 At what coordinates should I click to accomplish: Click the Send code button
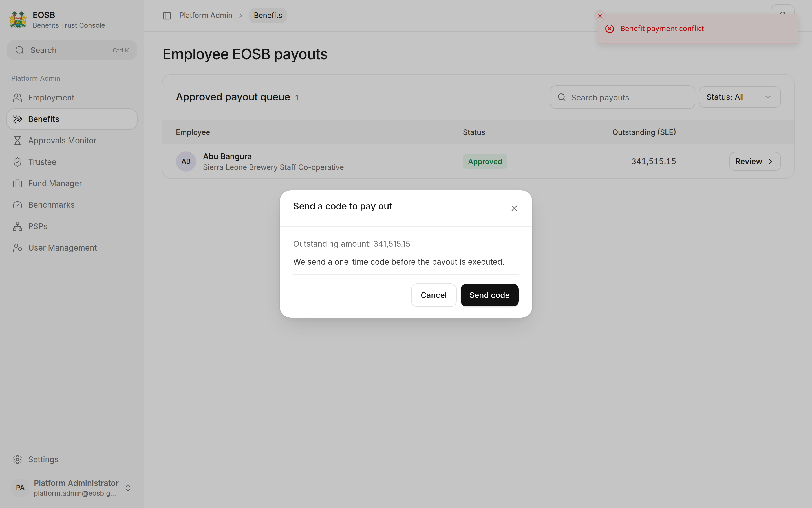tap(489, 295)
